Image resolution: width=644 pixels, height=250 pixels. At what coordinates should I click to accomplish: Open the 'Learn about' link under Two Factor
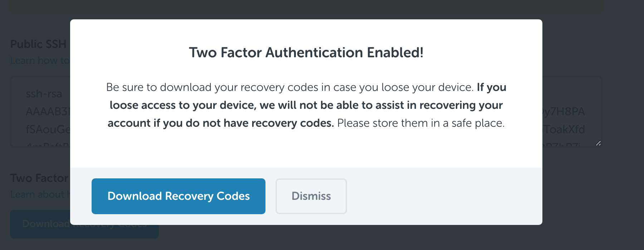click(40, 194)
